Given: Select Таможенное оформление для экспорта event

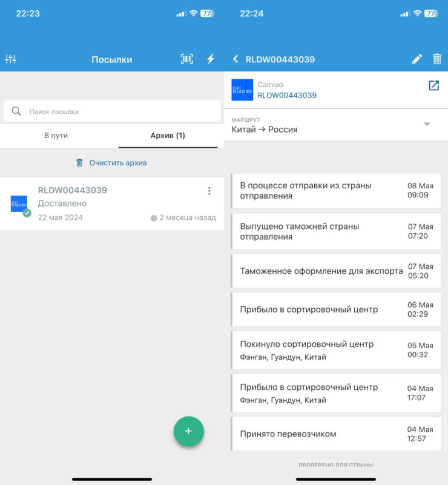Looking at the screenshot, I should click(336, 271).
